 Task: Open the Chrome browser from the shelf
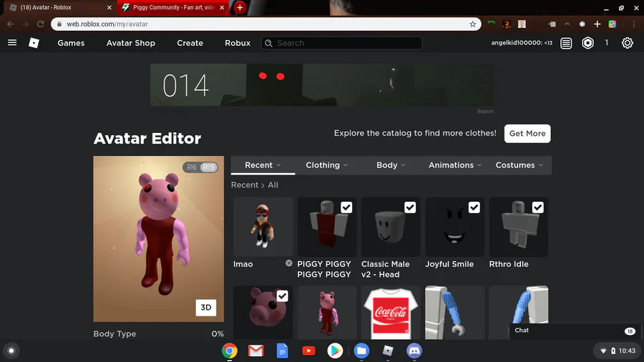tap(230, 351)
